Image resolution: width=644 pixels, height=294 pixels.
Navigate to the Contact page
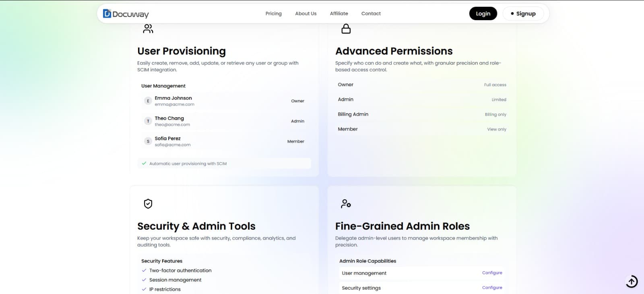tap(371, 14)
